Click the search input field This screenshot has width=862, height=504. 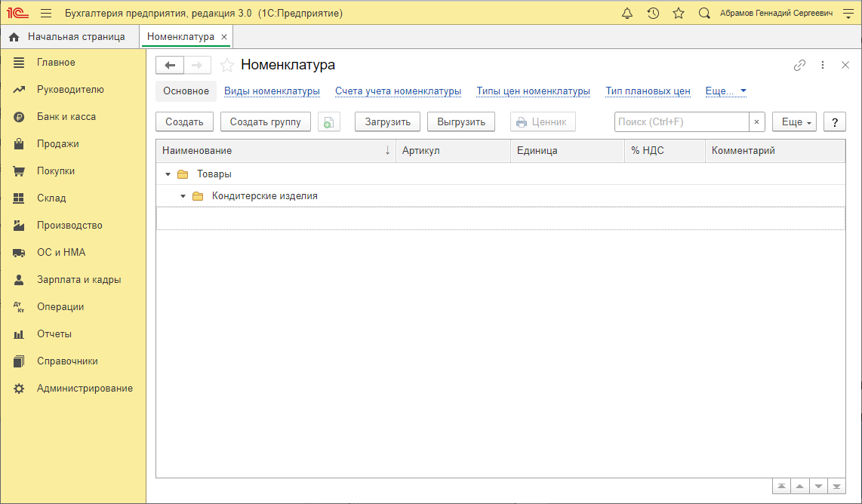tap(682, 122)
